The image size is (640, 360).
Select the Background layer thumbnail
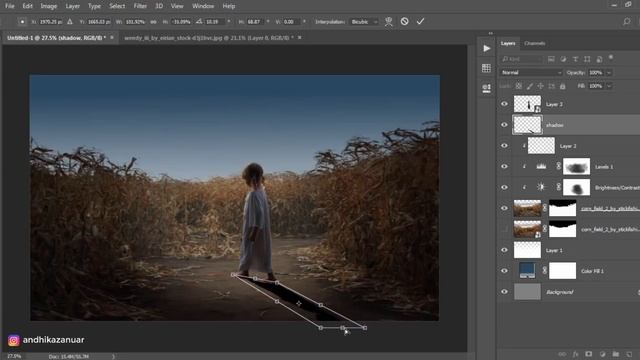527,291
